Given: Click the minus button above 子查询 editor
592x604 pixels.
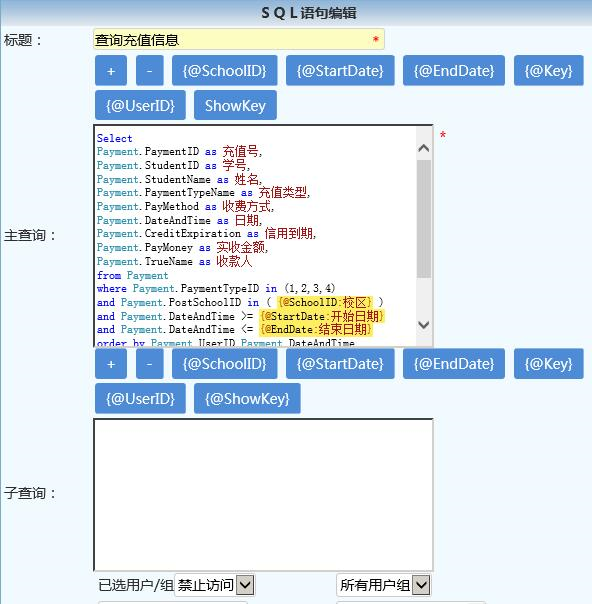Looking at the screenshot, I should (x=149, y=364).
